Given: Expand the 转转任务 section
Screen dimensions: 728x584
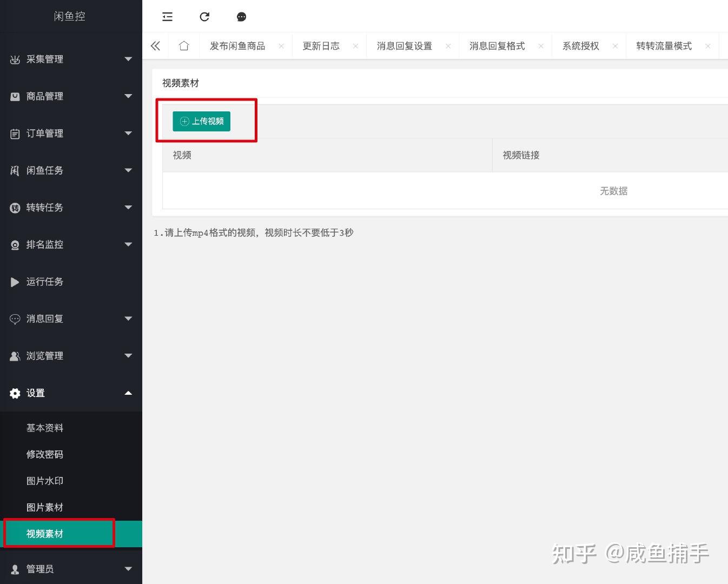Looking at the screenshot, I should tap(128, 208).
